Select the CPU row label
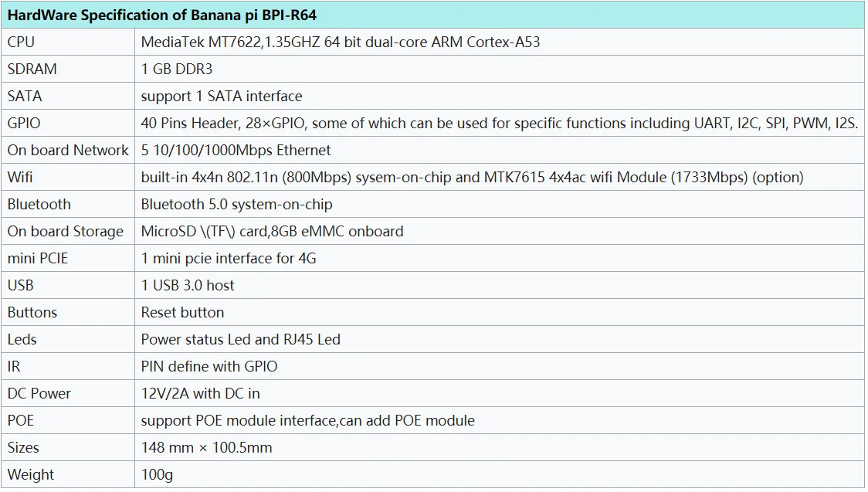 point(21,42)
